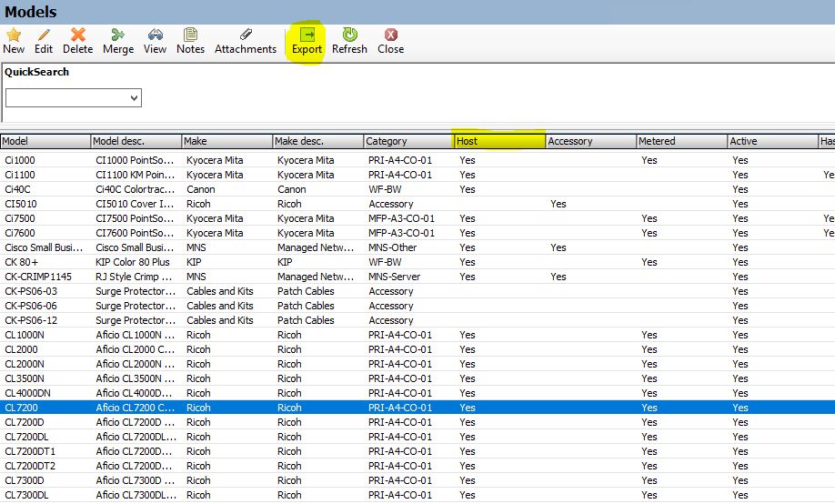Sort by Make column header
The width and height of the screenshot is (835, 504).
(226, 141)
